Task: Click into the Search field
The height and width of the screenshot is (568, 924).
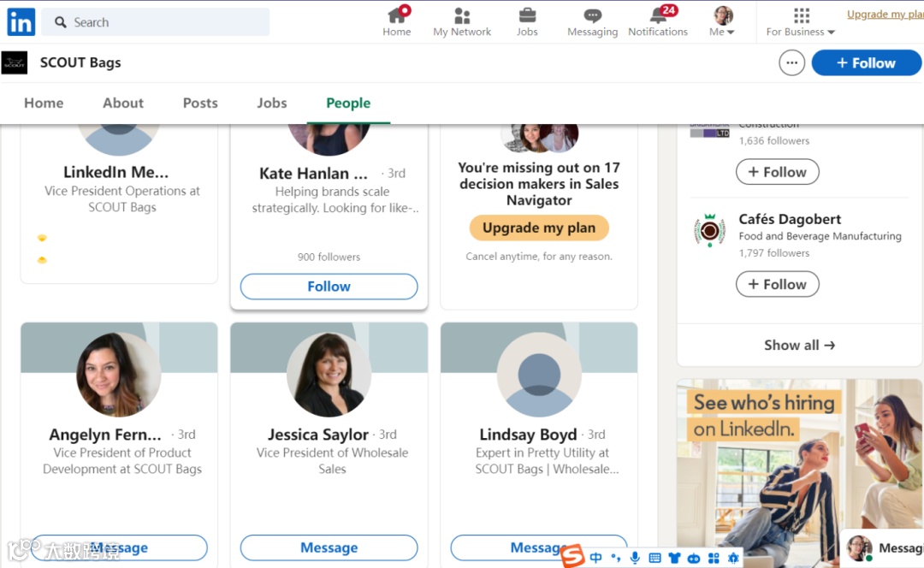Action: coord(156,21)
